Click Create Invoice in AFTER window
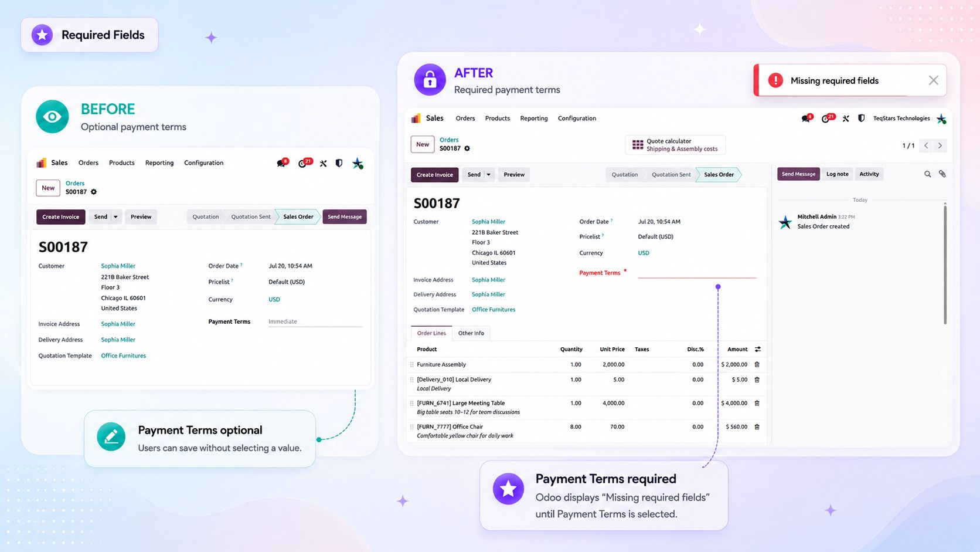 point(435,175)
